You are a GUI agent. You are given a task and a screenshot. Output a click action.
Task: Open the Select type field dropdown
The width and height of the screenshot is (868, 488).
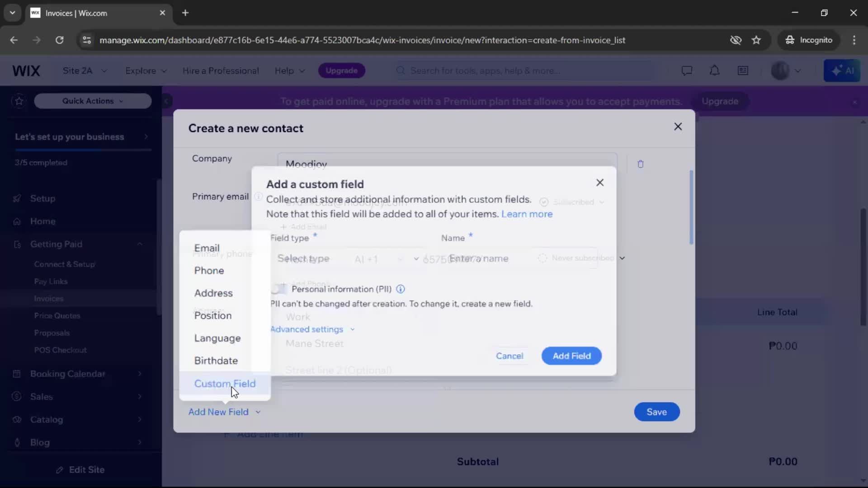[x=348, y=259]
